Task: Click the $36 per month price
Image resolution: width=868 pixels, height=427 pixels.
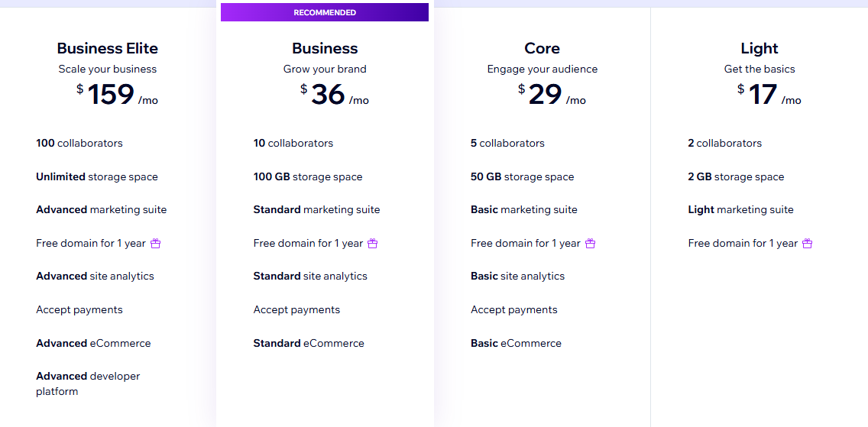Action: point(334,95)
